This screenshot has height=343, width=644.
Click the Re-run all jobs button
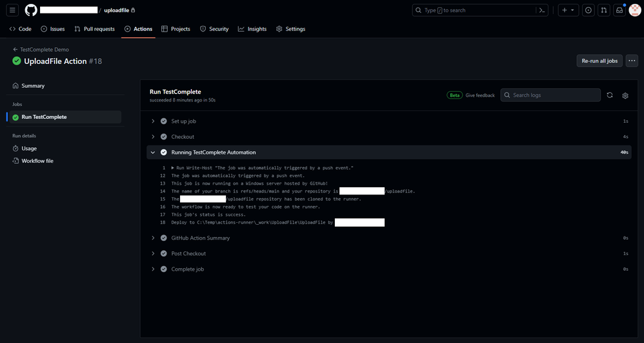pyautogui.click(x=599, y=61)
